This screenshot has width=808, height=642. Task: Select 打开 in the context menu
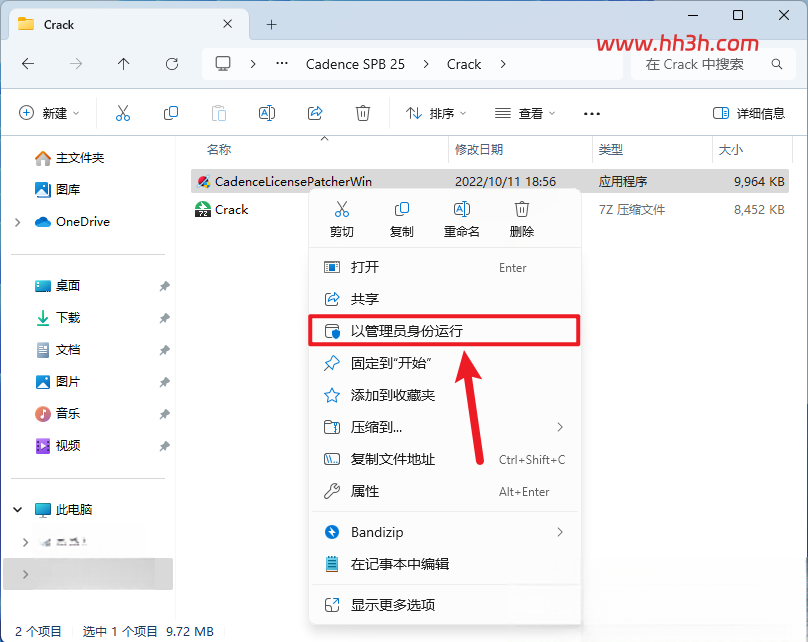pos(444,267)
